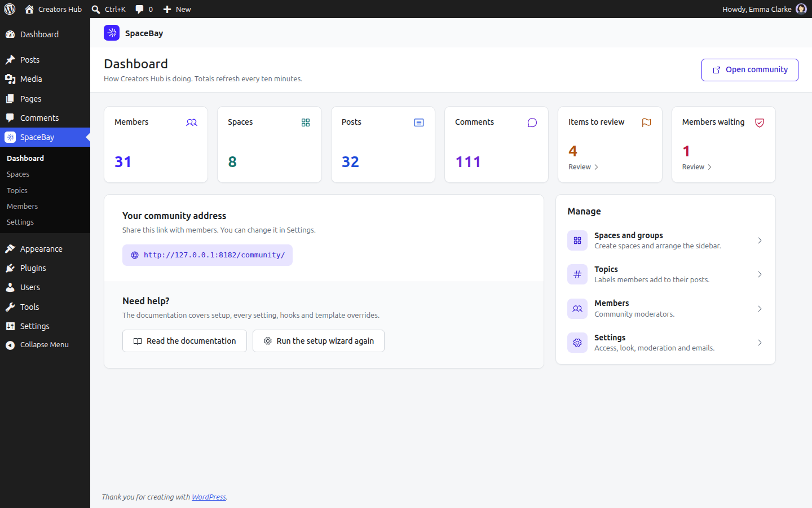Open SpaceBay menu in sidebar
Image resolution: width=812 pixels, height=508 pixels.
click(45, 137)
